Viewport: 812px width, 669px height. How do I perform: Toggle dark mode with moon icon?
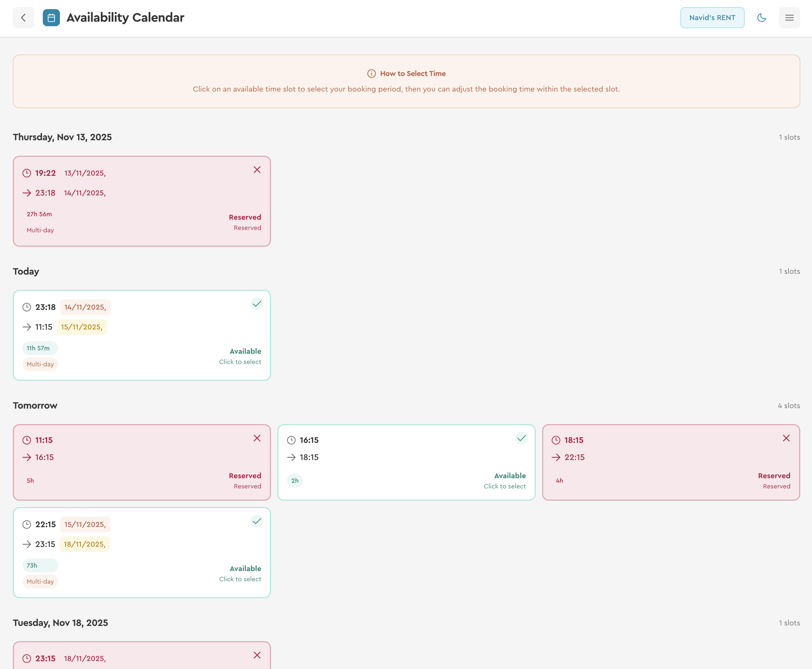point(761,18)
